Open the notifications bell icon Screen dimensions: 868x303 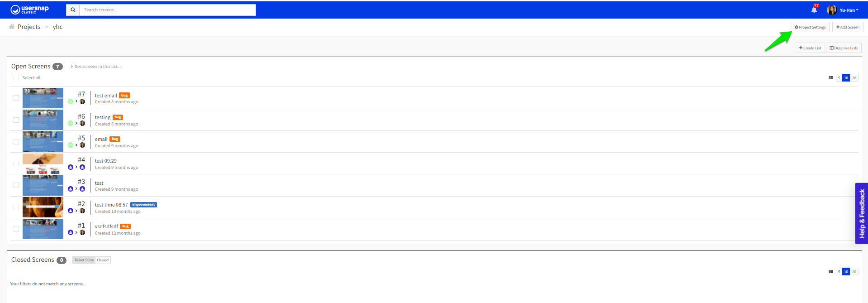point(814,10)
